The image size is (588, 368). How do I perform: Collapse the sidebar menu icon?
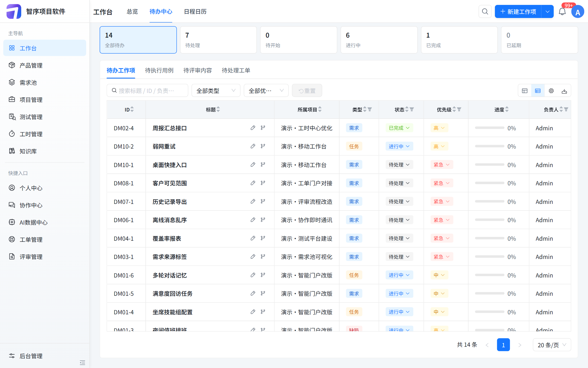tap(82, 363)
